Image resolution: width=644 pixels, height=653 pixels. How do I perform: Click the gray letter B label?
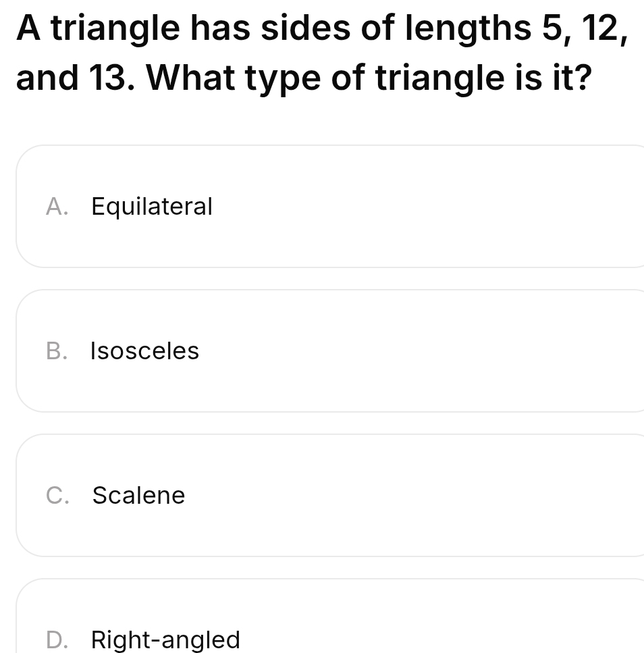click(x=57, y=350)
